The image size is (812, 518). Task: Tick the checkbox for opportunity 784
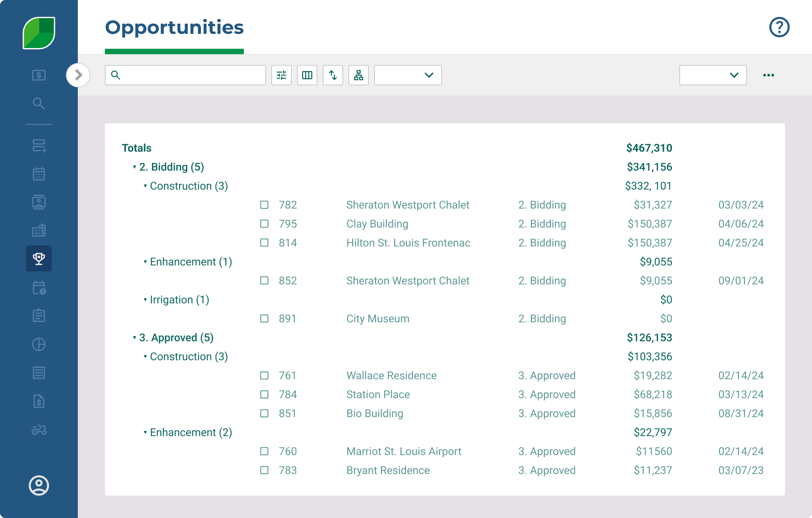tap(264, 394)
